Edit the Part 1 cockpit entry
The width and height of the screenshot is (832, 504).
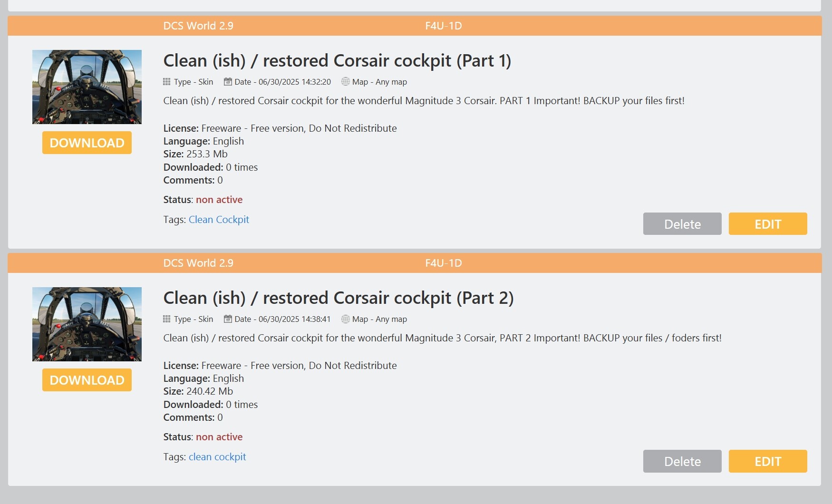tap(768, 224)
